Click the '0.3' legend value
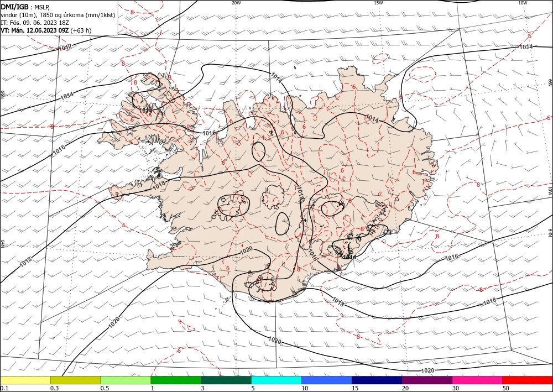This screenshot has height=392, width=553. pyautogui.click(x=54, y=388)
